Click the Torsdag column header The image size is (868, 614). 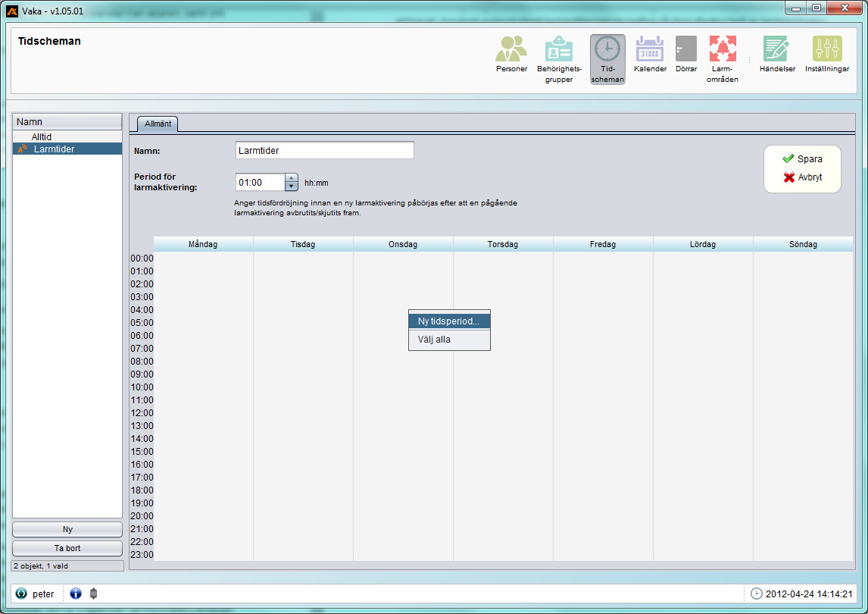coord(503,244)
